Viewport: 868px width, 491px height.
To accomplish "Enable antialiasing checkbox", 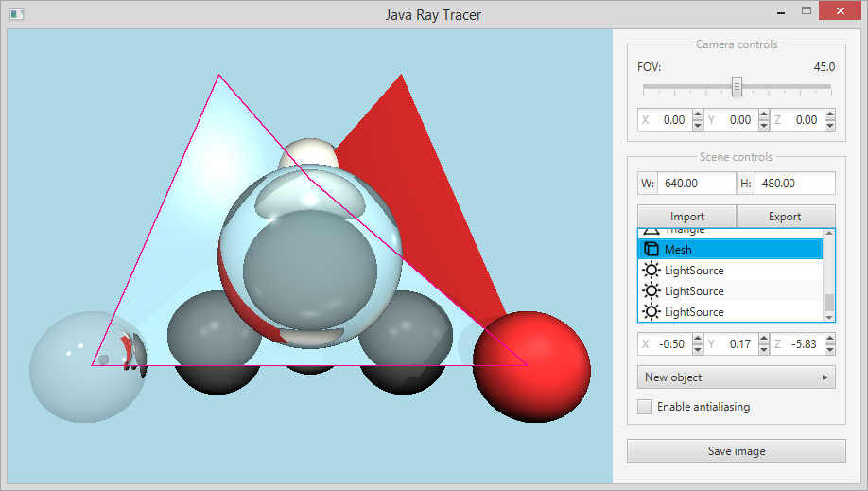I will coord(644,407).
